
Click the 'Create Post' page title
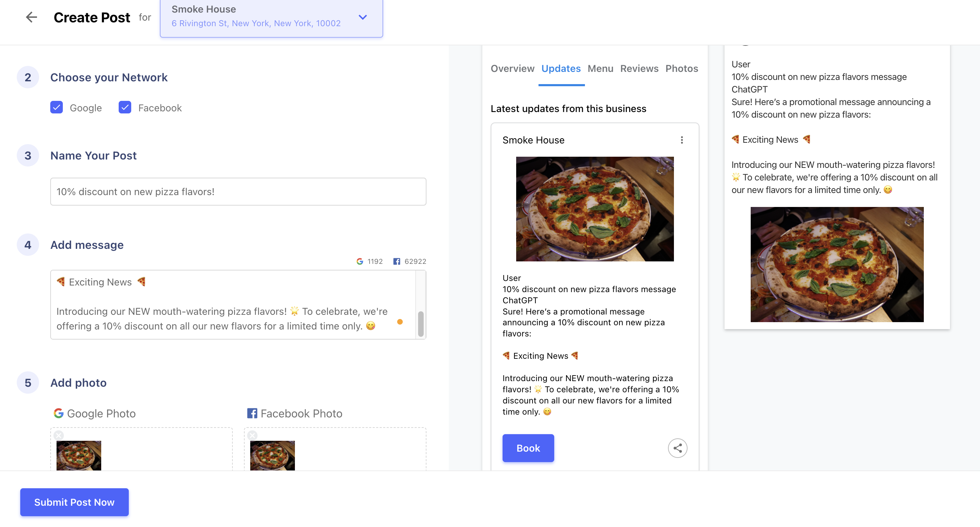[92, 17]
